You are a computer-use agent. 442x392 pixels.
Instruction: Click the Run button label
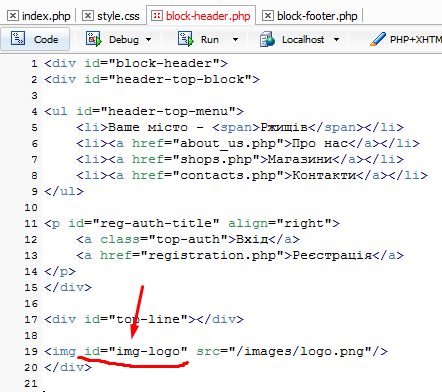click(x=210, y=40)
